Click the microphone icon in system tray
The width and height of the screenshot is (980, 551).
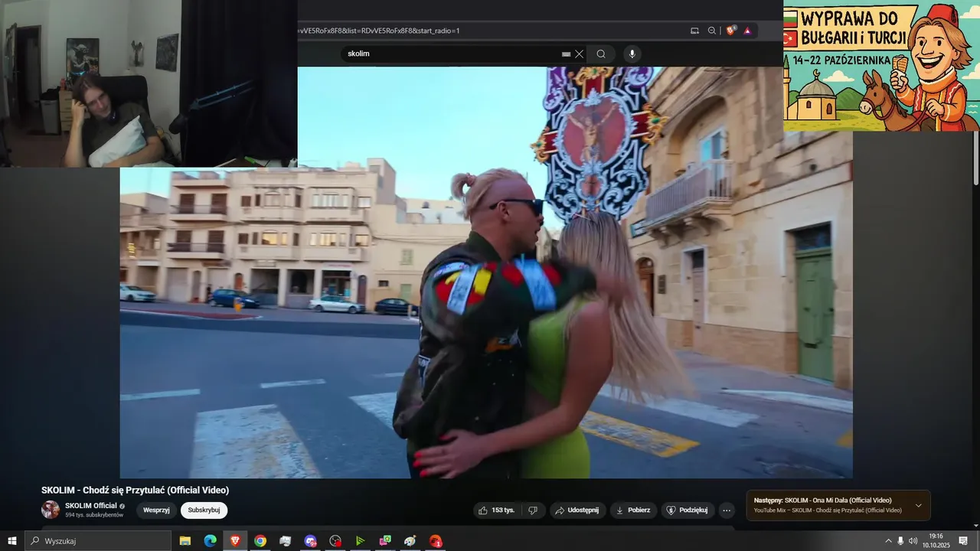900,541
